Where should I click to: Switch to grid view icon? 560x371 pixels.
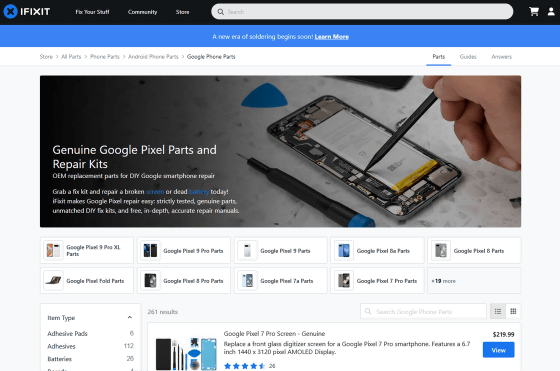[513, 311]
